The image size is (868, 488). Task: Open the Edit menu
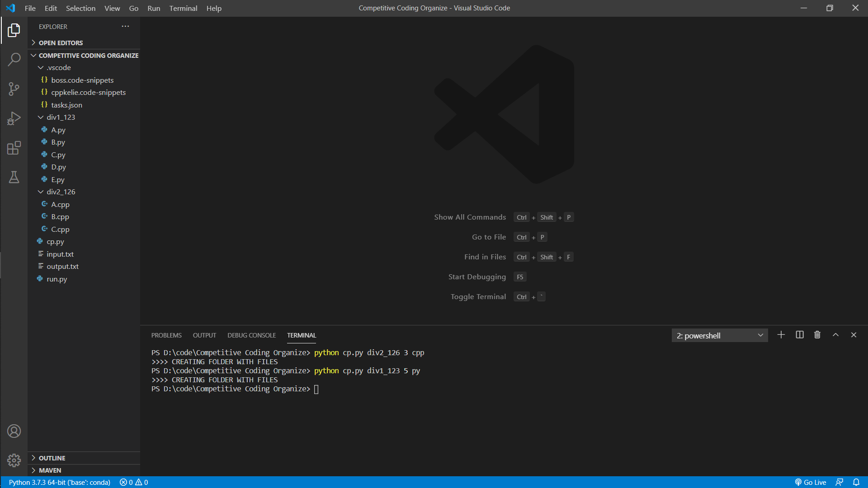[51, 8]
